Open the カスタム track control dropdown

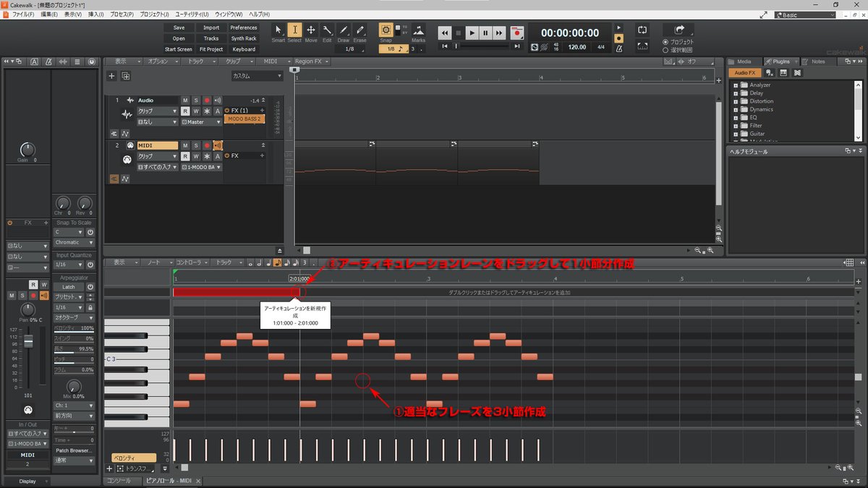click(x=258, y=76)
